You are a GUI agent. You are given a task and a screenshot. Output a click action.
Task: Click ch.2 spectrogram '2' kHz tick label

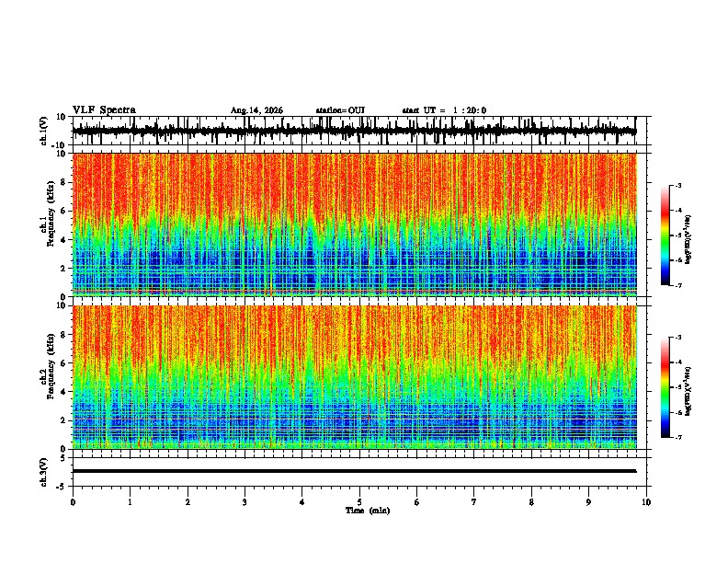pyautogui.click(x=63, y=420)
